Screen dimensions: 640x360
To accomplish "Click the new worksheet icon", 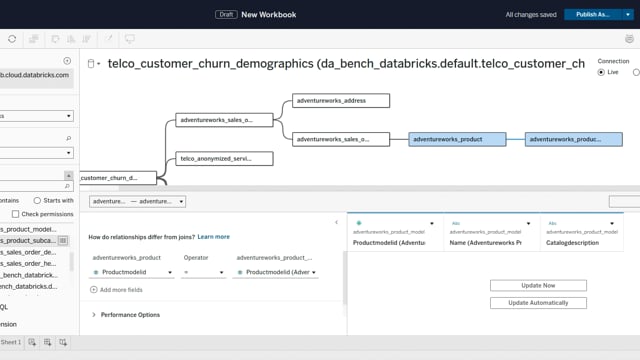I will pos(32,342).
